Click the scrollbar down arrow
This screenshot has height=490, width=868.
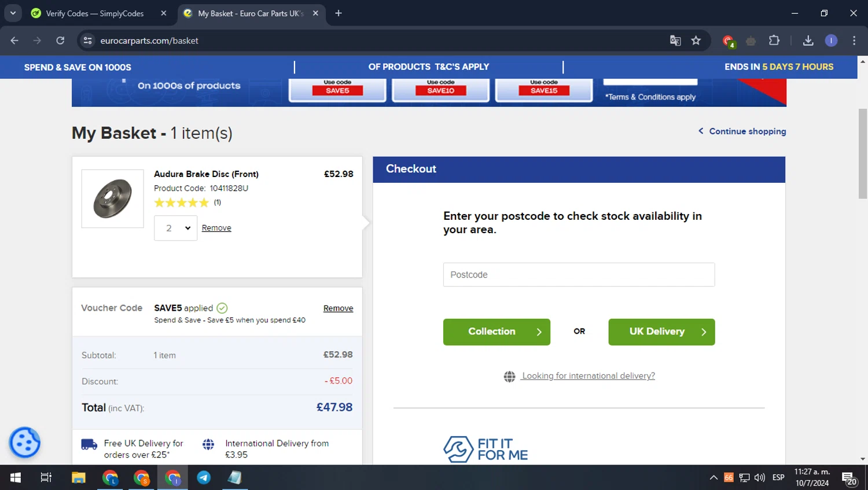(863, 459)
